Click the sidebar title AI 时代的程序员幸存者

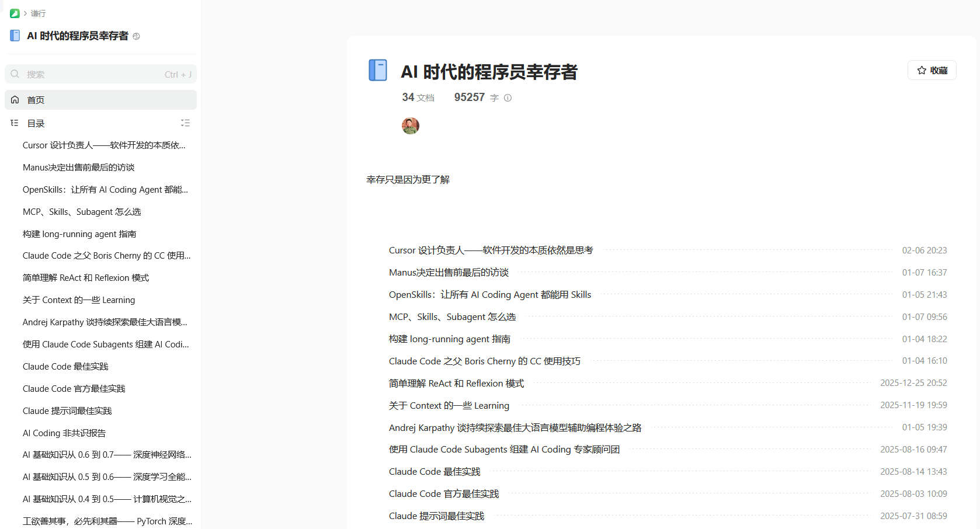tap(78, 36)
